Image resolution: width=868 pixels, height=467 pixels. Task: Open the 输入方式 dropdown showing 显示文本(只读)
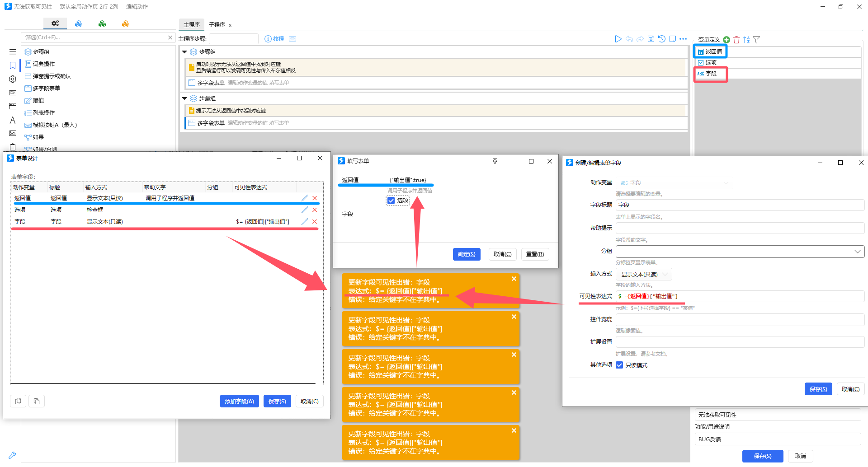(x=644, y=275)
